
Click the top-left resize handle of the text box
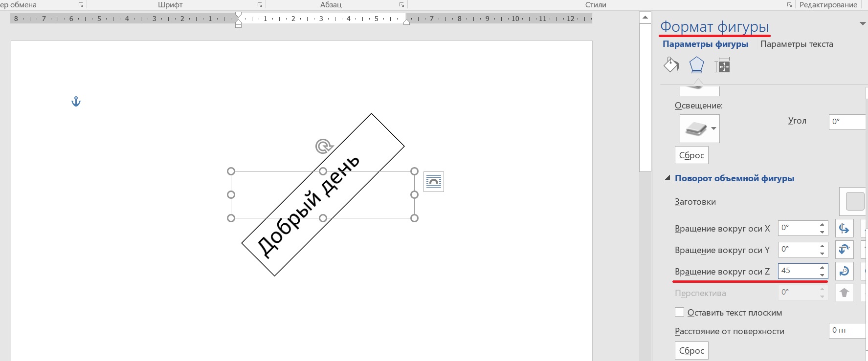(x=231, y=171)
